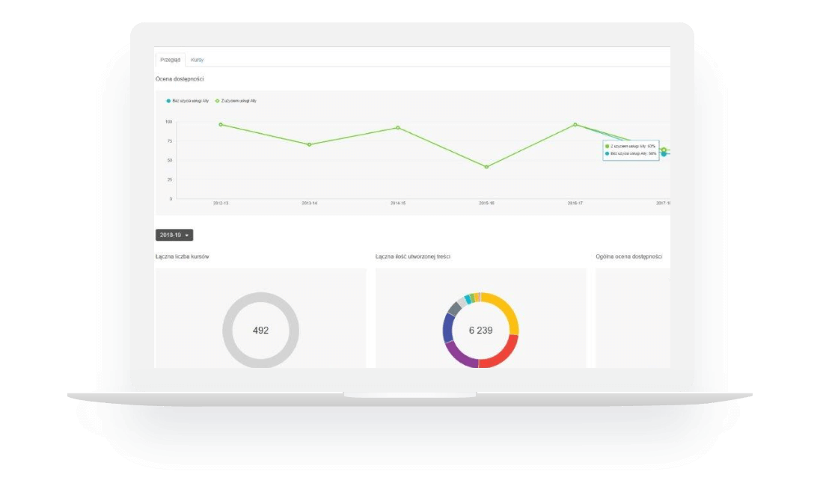Select the lowest point at 2015-16
The width and height of the screenshot is (820, 504).
[x=486, y=167]
